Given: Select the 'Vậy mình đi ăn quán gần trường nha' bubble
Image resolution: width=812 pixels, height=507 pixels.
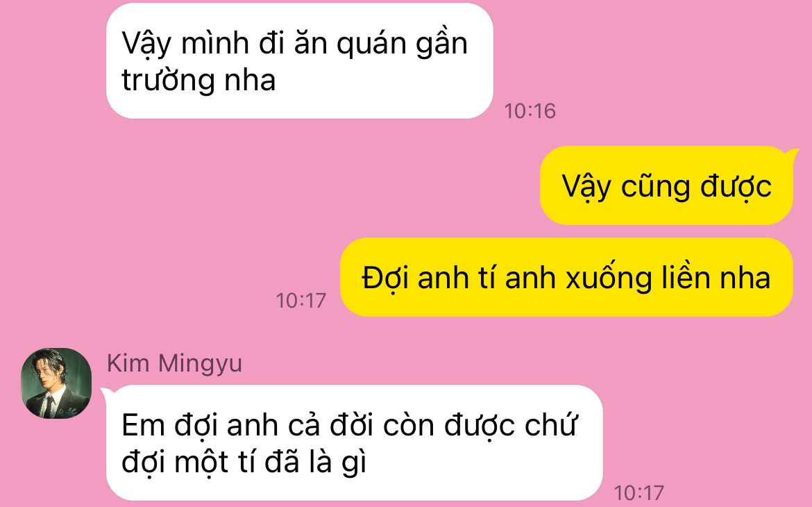Looking at the screenshot, I should point(299,60).
